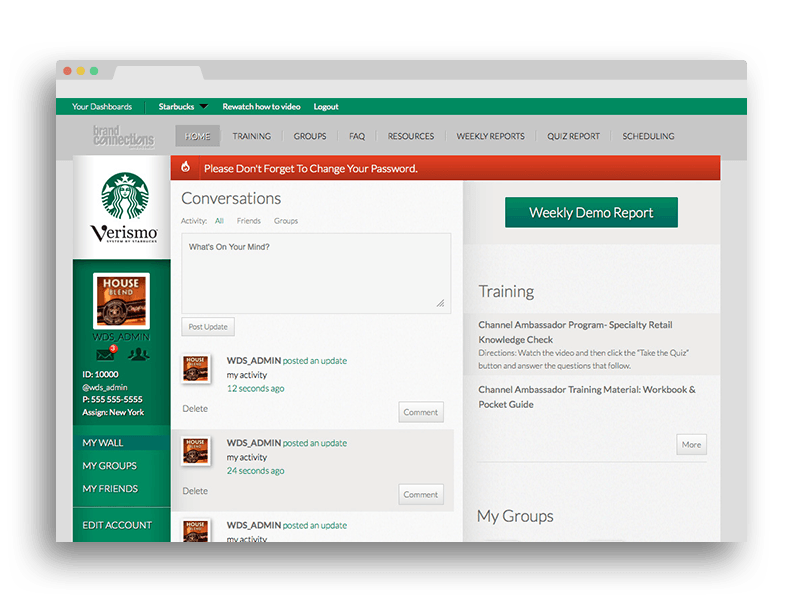Open the GROUPS tab
Image resolution: width=800 pixels, height=600 pixels.
310,136
